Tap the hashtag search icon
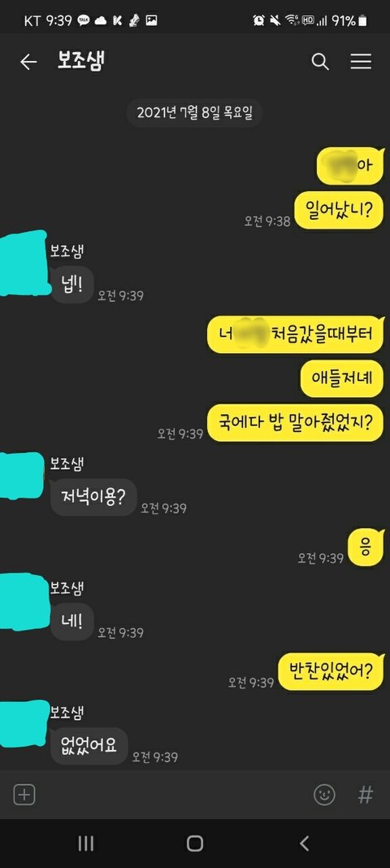Screen dimensions: 390x868 (x=365, y=795)
